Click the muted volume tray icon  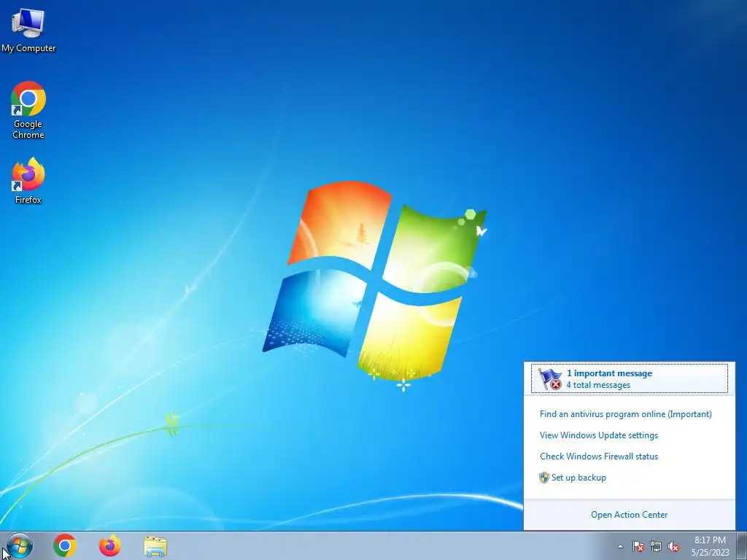coord(673,546)
